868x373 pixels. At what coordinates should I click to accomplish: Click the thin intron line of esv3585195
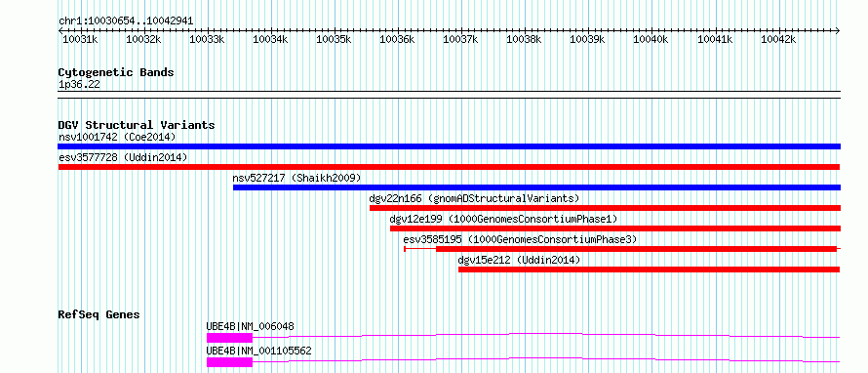(x=420, y=249)
